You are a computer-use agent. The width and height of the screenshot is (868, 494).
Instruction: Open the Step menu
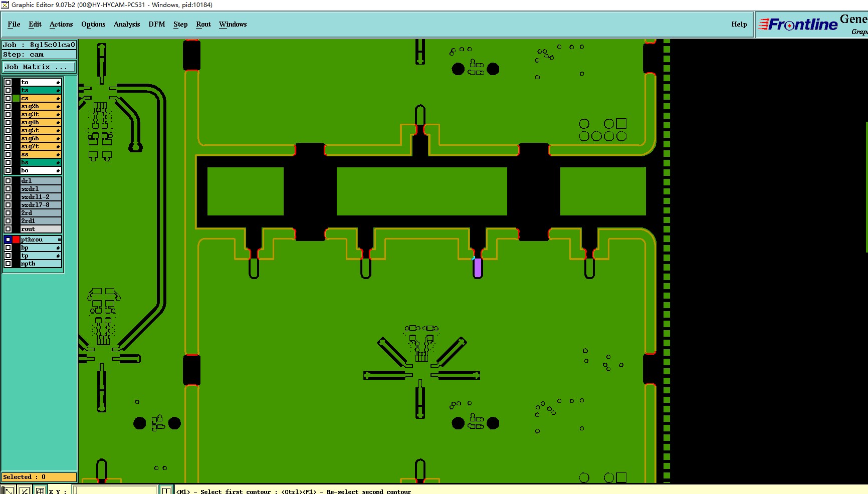[180, 24]
